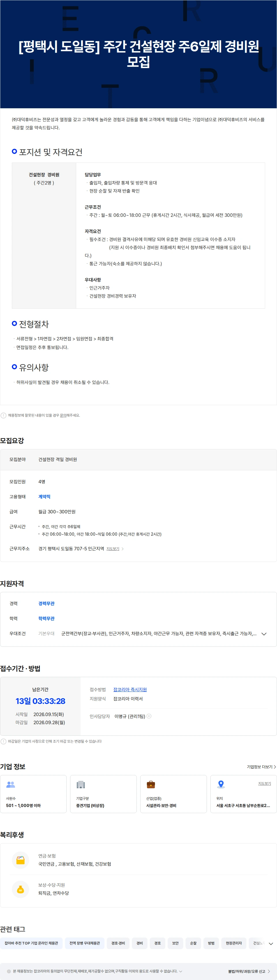Click the industry briefcase icon
277x980 pixels.
(151, 785)
